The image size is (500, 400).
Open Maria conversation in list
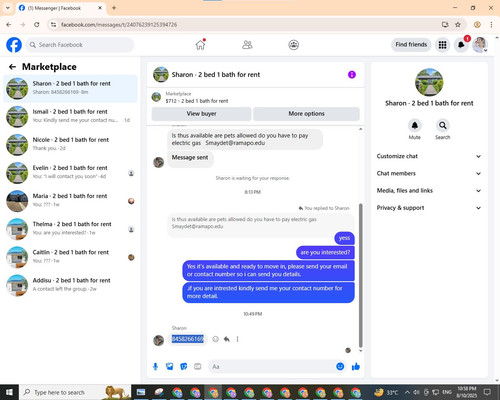(x=70, y=201)
